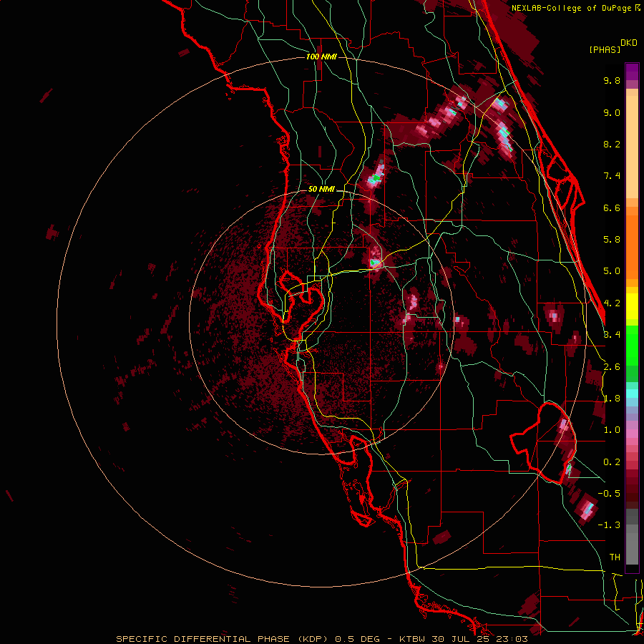Click the 7.4 value on the color scale
The image size is (644, 644).
click(x=612, y=176)
